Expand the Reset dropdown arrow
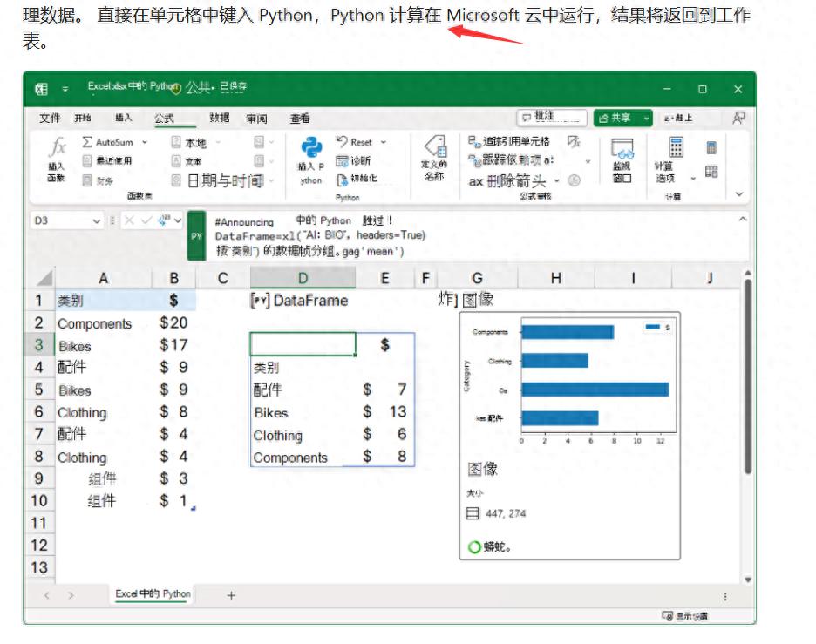816x644 pixels. tap(384, 142)
